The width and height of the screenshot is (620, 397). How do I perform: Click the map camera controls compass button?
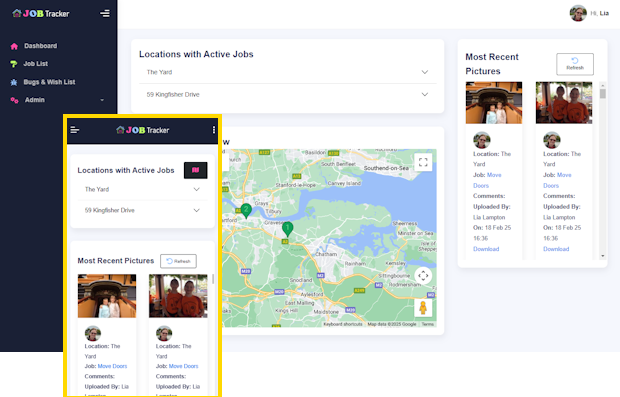coord(423,276)
